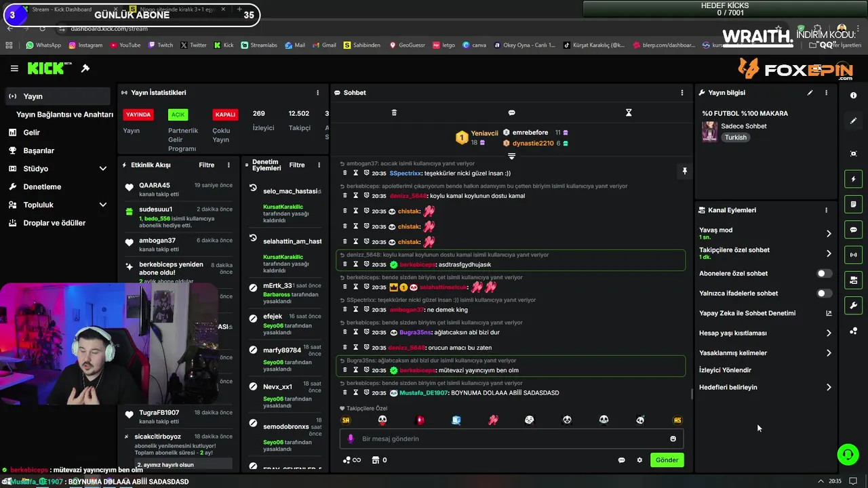Open the Etkinlik Akışı Filtre dropdown
The image size is (868, 488).
(x=206, y=165)
